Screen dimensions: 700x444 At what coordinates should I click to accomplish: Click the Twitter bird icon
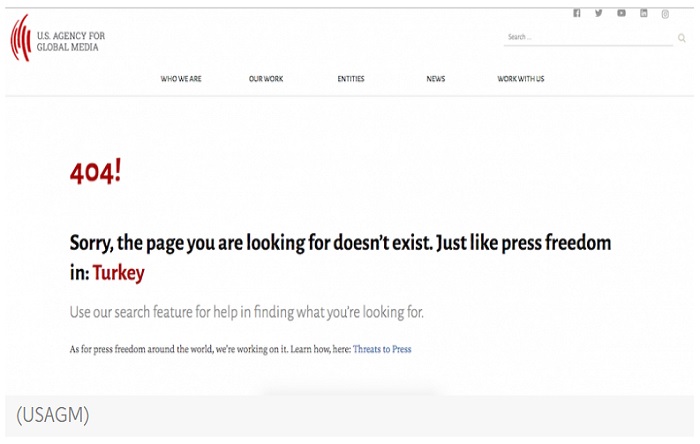599,13
